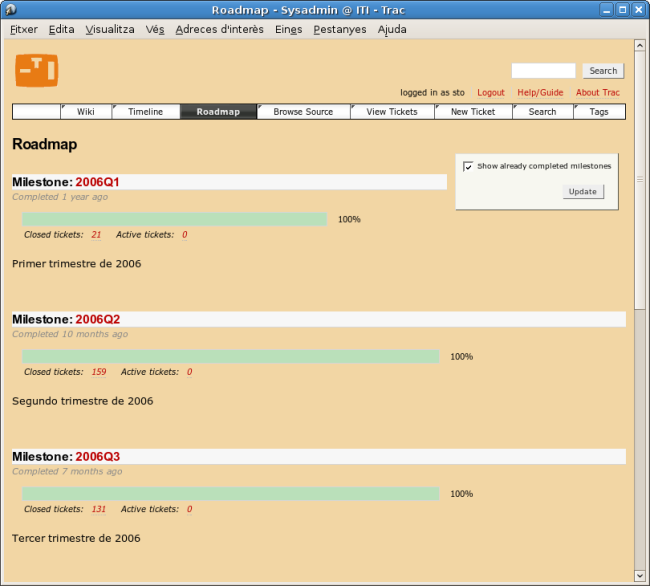This screenshot has width=650, height=586.
Task: Click the scrollbar up arrow
Action: pos(640,45)
